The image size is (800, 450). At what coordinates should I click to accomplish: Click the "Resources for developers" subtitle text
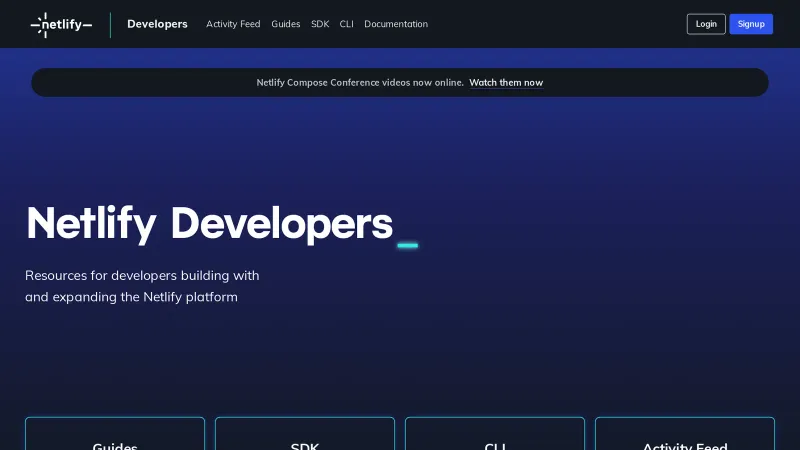[x=142, y=286]
